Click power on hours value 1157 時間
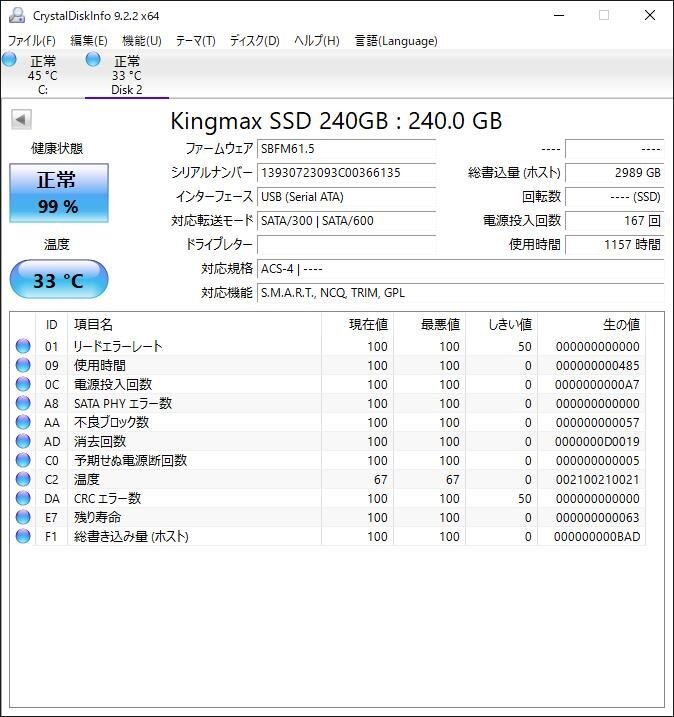Viewport: 674px width, 717px height. [x=615, y=245]
